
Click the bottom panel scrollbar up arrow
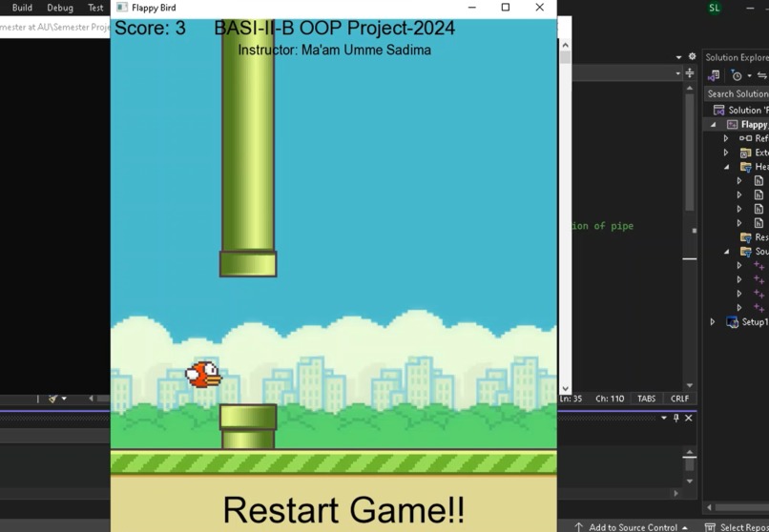point(690,451)
